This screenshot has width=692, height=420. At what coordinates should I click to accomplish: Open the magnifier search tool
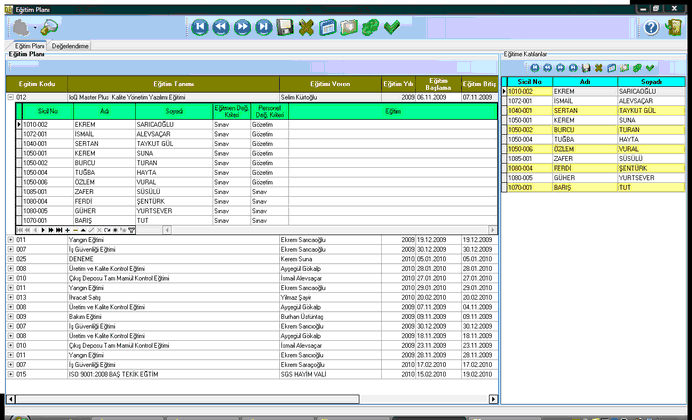click(49, 28)
